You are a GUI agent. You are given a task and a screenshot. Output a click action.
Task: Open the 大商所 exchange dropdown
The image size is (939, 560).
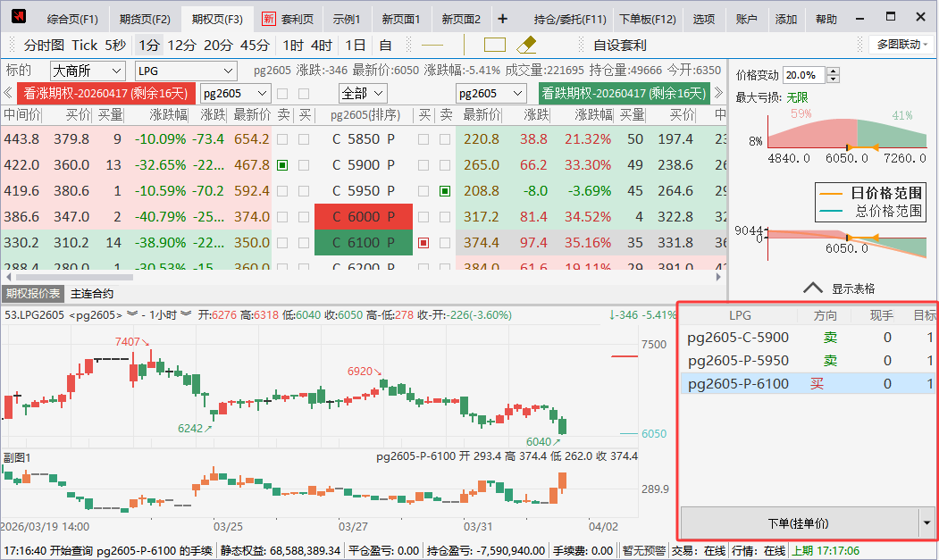click(x=88, y=71)
